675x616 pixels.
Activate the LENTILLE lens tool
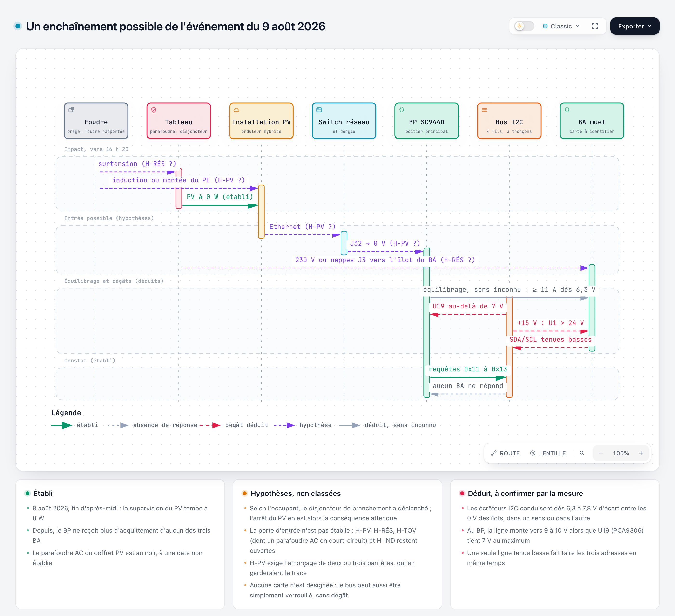coord(548,453)
